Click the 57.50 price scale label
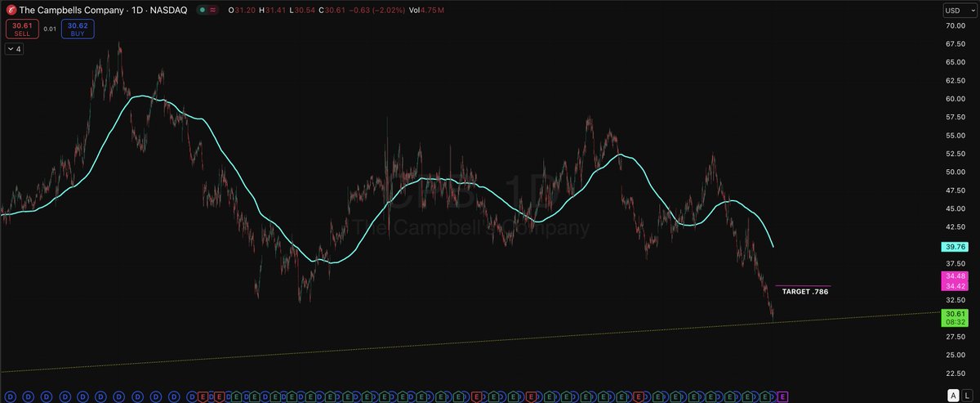980x403 pixels. pos(957,117)
